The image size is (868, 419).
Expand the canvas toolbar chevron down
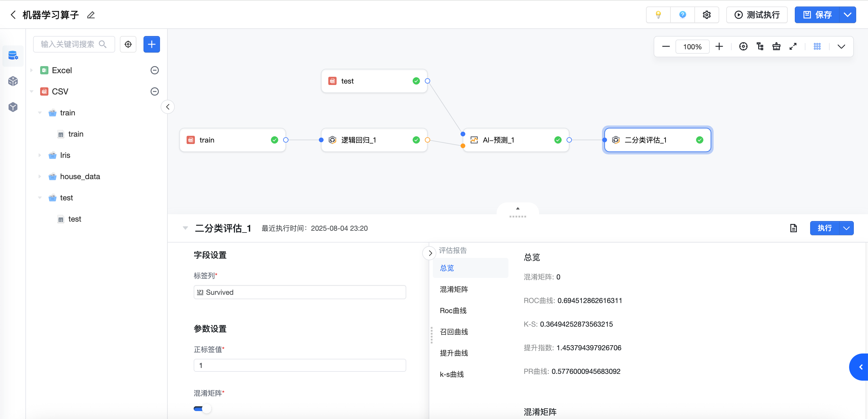[x=841, y=47]
